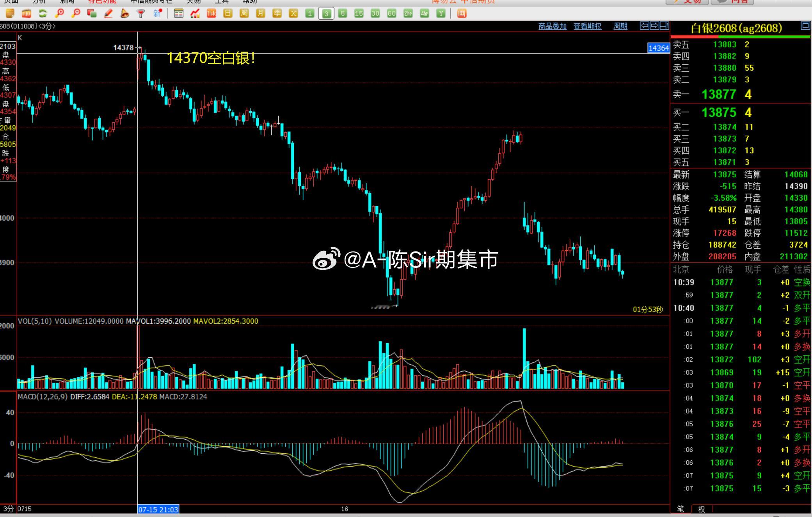The height and width of the screenshot is (517, 812).
Task: Click the 14378 high price label
Action: (123, 48)
